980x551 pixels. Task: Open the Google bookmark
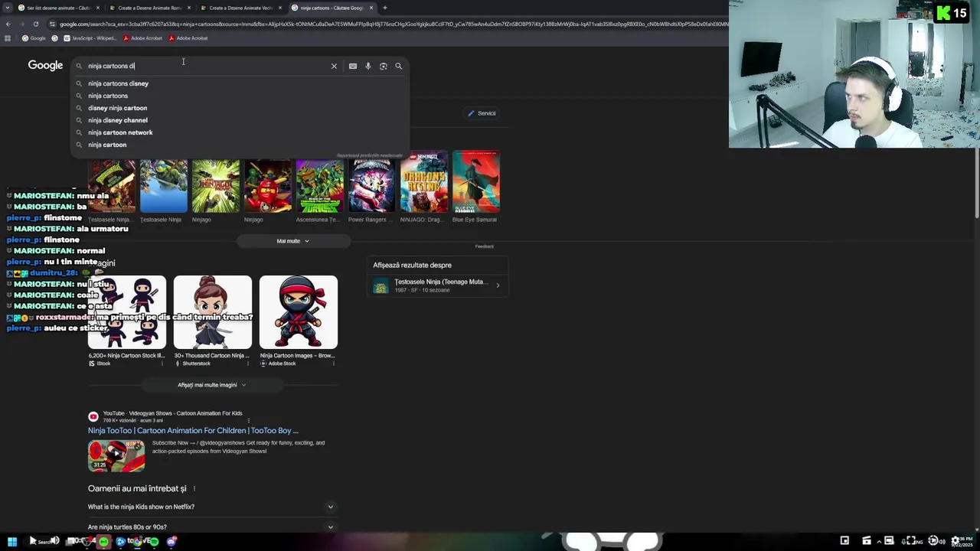coord(34,38)
